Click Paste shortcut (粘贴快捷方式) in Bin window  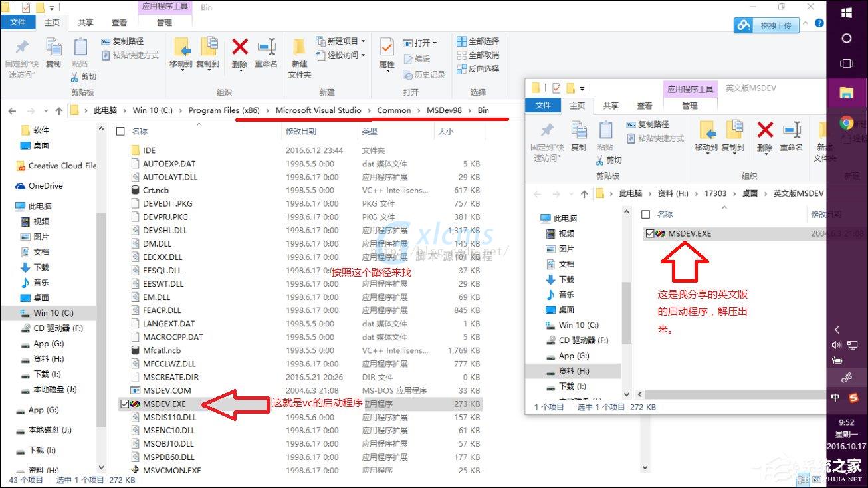click(x=130, y=55)
